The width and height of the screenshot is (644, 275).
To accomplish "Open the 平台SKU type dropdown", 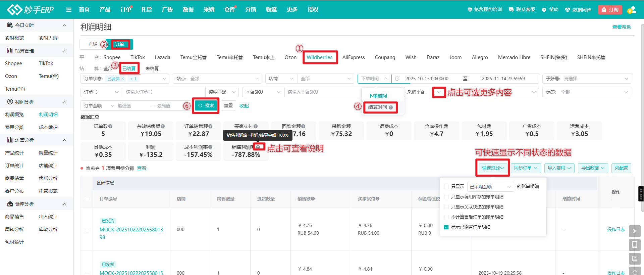I will tap(263, 92).
